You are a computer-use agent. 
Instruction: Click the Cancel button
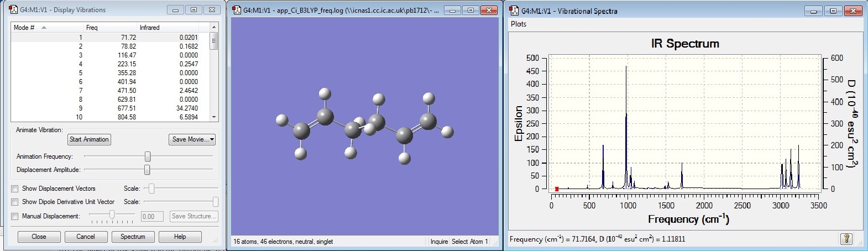click(86, 237)
